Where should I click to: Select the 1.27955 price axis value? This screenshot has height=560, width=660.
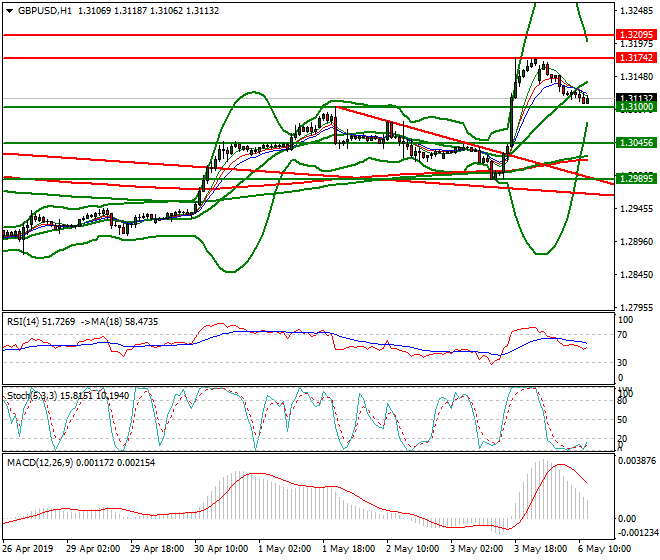click(x=637, y=308)
